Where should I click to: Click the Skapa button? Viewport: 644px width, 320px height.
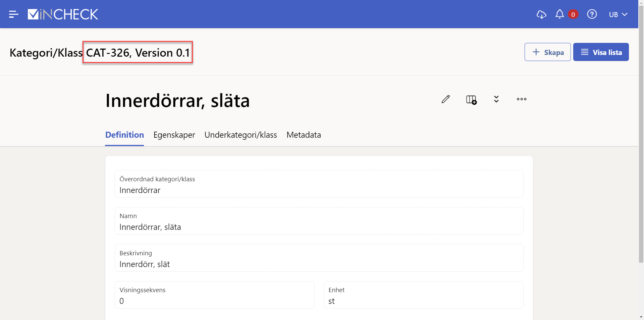click(x=547, y=52)
